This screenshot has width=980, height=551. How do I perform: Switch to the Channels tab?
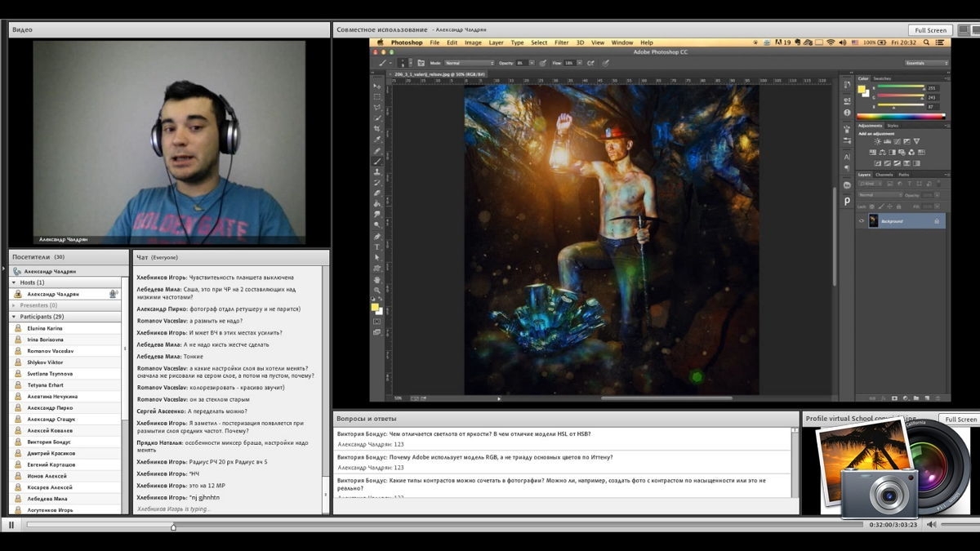click(x=884, y=175)
